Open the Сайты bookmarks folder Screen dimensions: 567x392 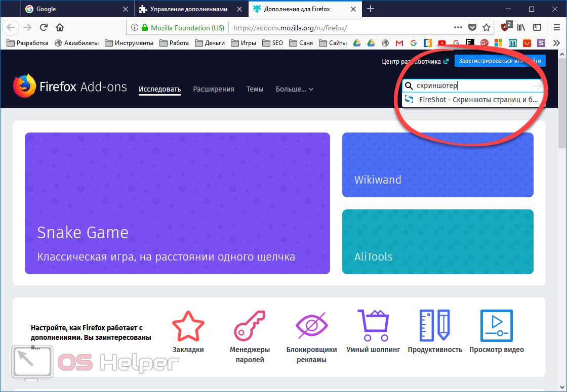(x=333, y=43)
